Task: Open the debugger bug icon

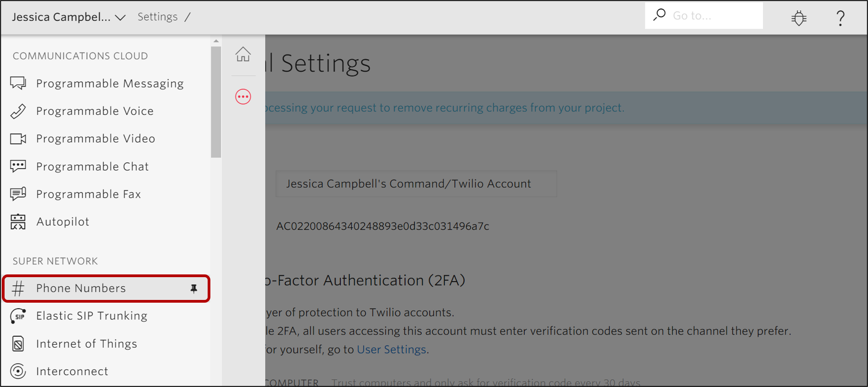Action: 799,18
